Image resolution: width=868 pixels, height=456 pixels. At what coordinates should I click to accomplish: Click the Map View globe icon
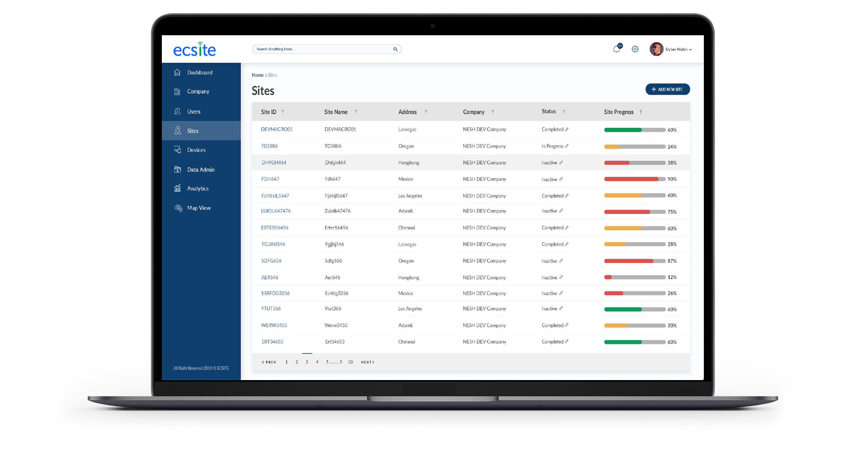[178, 208]
